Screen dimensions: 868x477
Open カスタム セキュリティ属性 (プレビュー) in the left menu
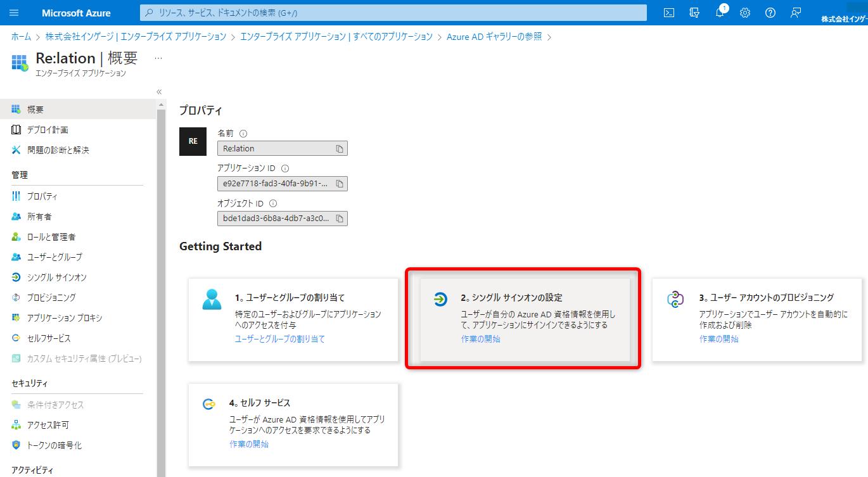click(78, 359)
